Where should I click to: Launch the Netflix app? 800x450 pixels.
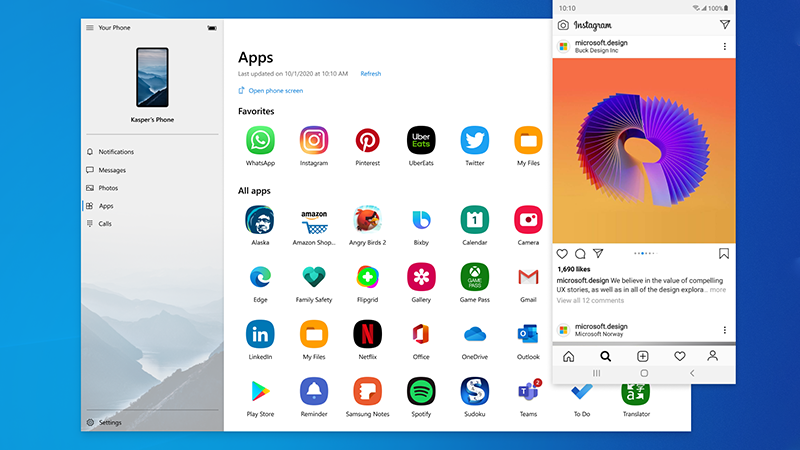coord(367,334)
